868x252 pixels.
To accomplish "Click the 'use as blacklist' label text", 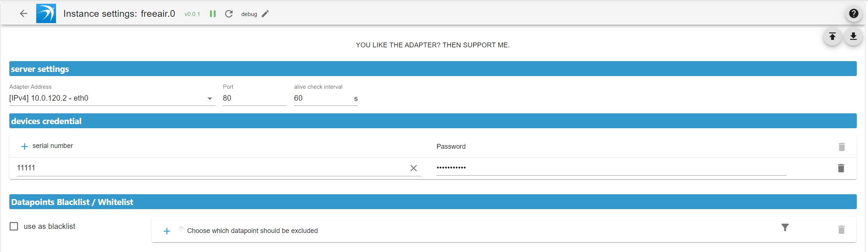I will [50, 226].
